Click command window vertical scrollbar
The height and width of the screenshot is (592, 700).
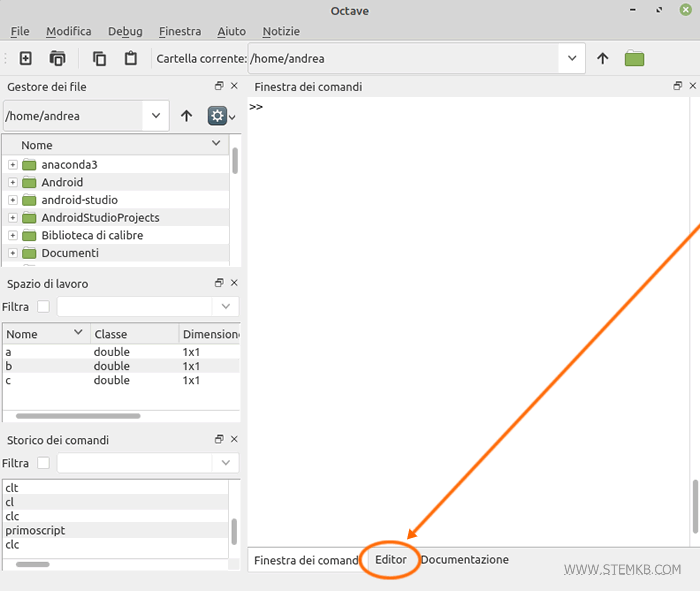[695, 507]
